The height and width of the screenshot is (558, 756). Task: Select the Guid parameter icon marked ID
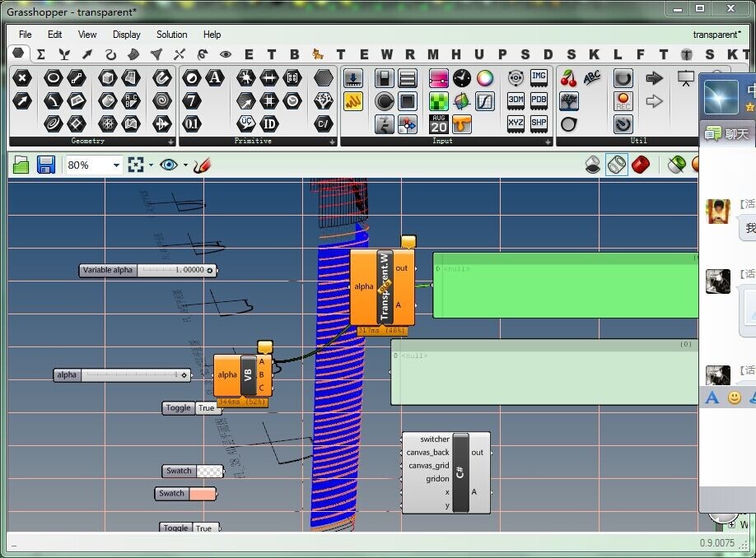pyautogui.click(x=269, y=124)
